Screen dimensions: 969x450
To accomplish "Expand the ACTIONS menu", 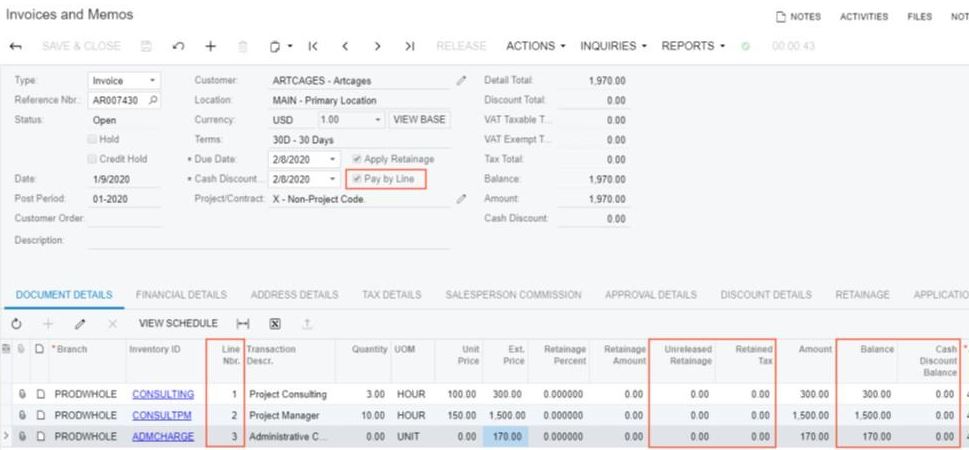I will point(536,46).
